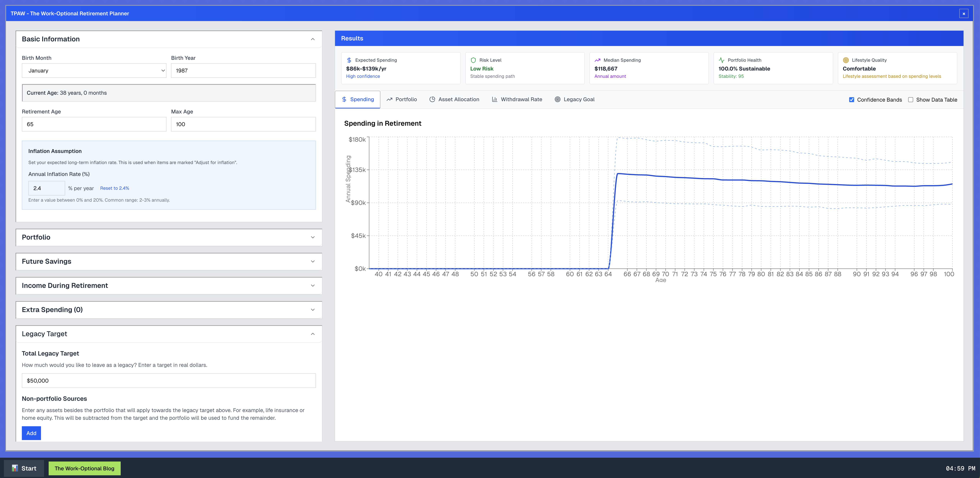The width and height of the screenshot is (980, 478).
Task: Click the chart icon on the Start button
Action: coord(15,468)
